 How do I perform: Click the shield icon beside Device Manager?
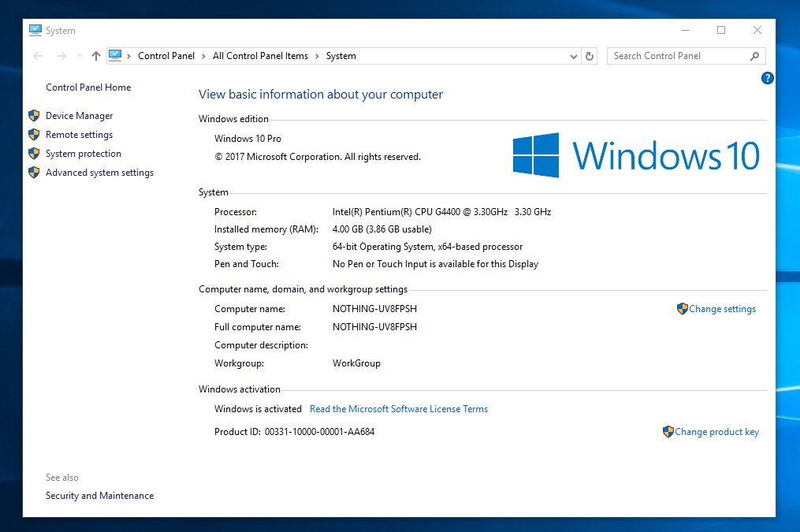34,116
